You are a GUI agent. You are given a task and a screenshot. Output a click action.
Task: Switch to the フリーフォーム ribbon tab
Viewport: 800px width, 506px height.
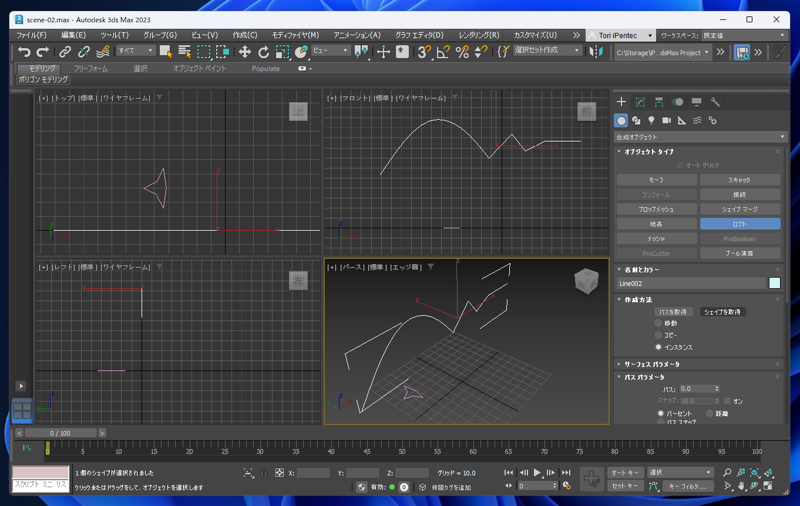pyautogui.click(x=91, y=68)
